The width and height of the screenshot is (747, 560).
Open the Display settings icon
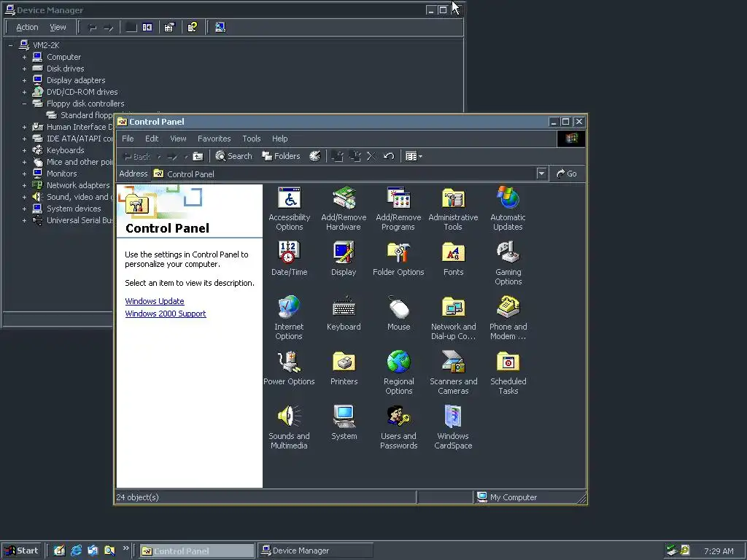point(344,259)
